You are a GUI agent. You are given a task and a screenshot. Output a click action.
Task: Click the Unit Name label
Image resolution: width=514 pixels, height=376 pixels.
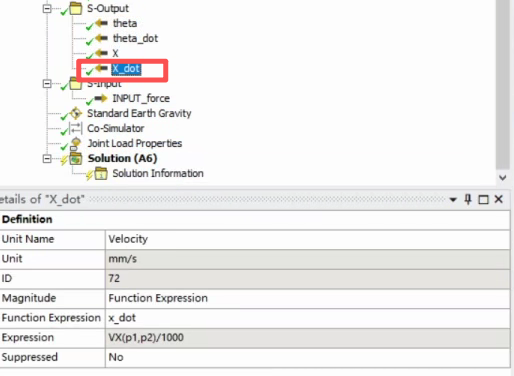[x=28, y=239]
